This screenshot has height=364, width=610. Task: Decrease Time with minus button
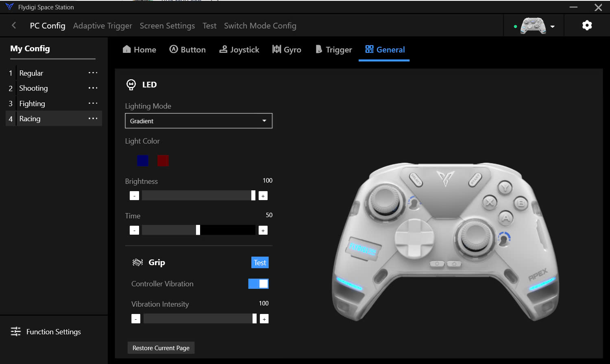click(134, 230)
